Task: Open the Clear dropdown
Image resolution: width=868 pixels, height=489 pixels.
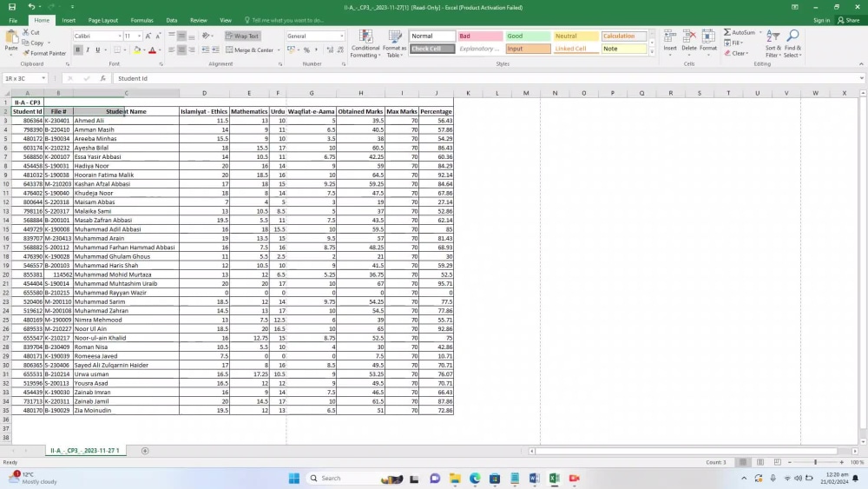Action: (737, 53)
